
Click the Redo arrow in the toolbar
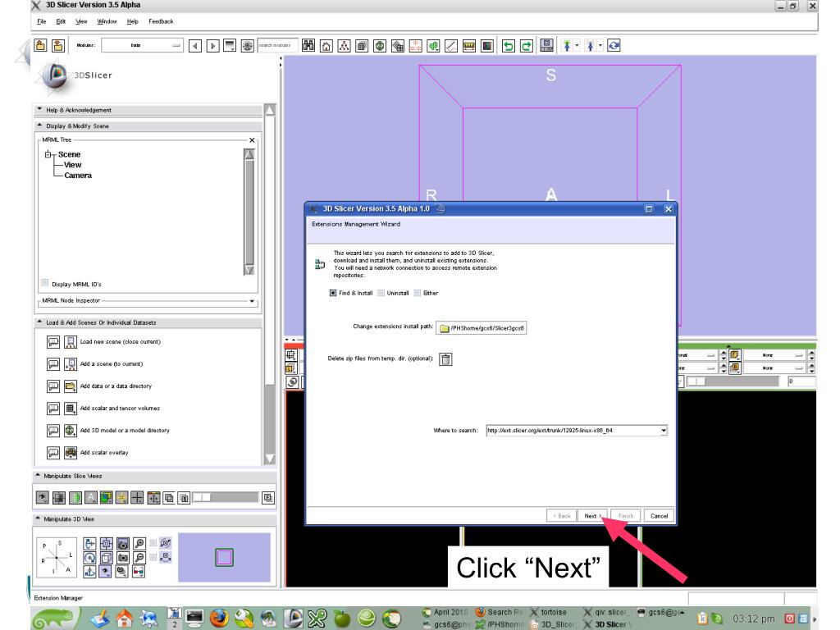pyautogui.click(x=527, y=46)
